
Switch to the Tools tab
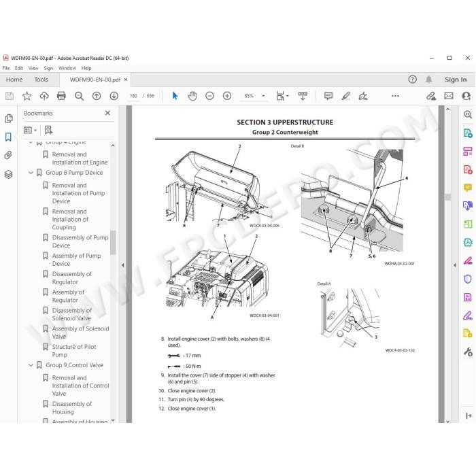click(41, 80)
